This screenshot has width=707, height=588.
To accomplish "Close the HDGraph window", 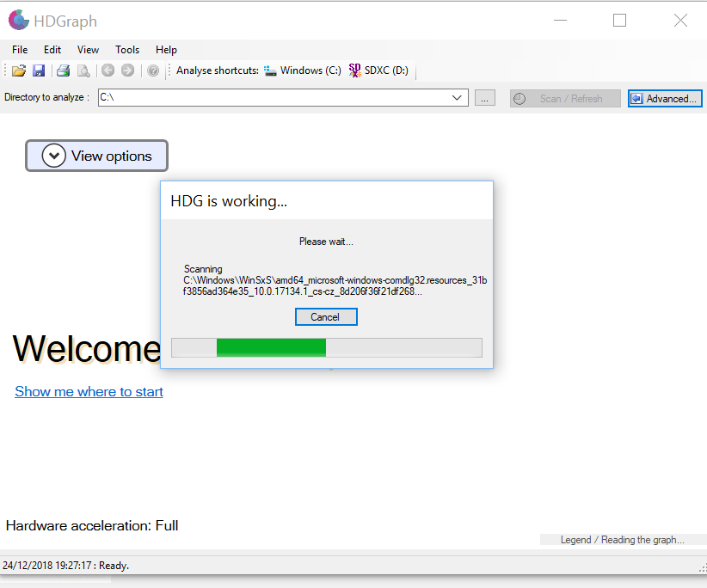I will (680, 21).
